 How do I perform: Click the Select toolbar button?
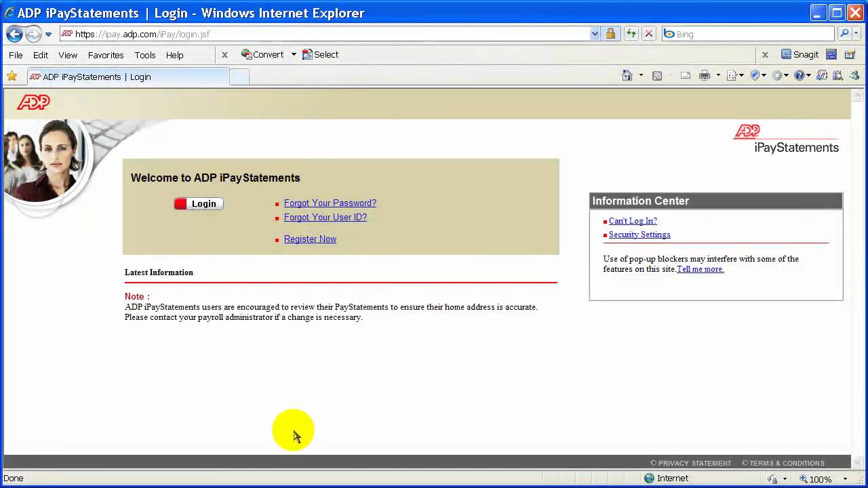coord(320,54)
